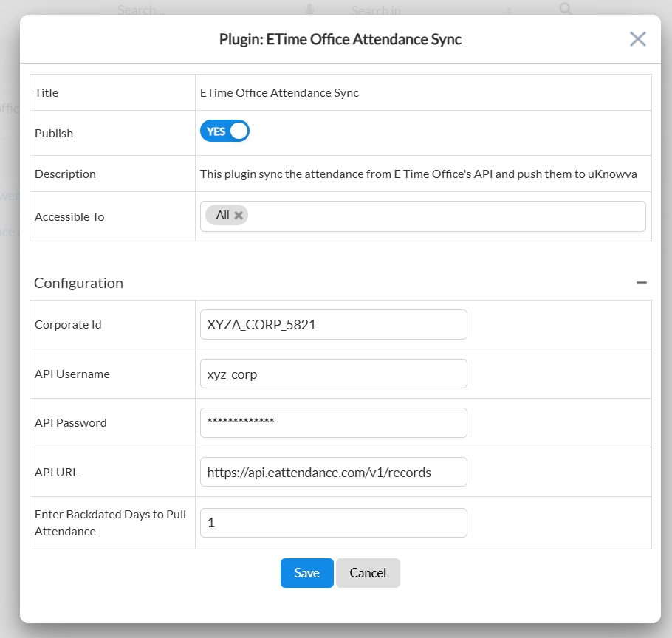Click into the API Username field

point(333,374)
